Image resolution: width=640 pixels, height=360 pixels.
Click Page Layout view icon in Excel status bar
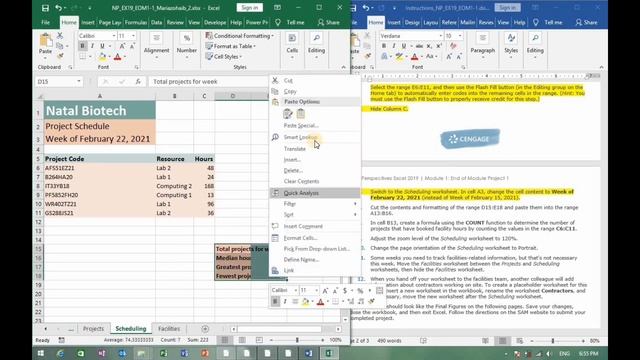tap(242, 340)
